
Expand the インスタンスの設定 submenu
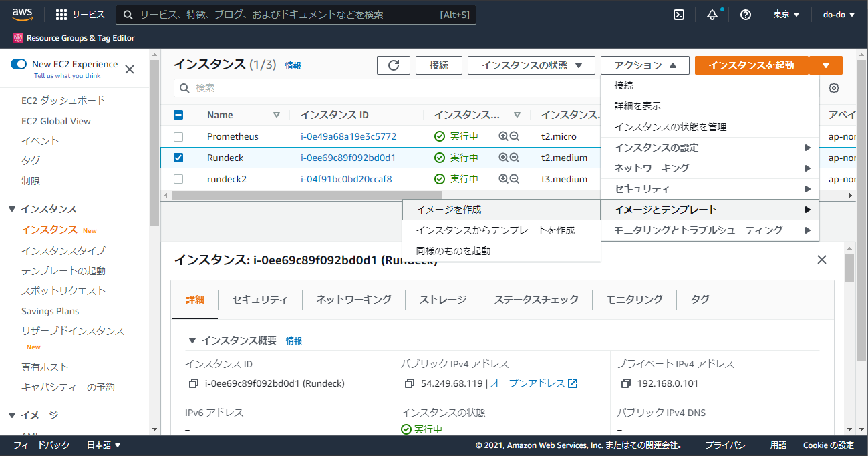click(710, 148)
